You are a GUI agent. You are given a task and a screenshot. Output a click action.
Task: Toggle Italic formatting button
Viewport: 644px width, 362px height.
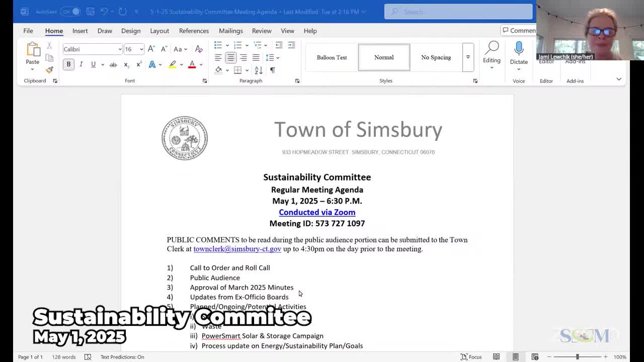[x=81, y=64]
